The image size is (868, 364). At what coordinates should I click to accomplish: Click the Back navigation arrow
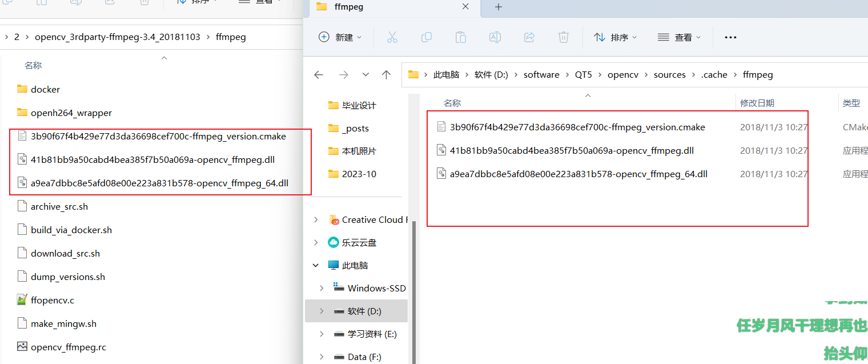319,75
